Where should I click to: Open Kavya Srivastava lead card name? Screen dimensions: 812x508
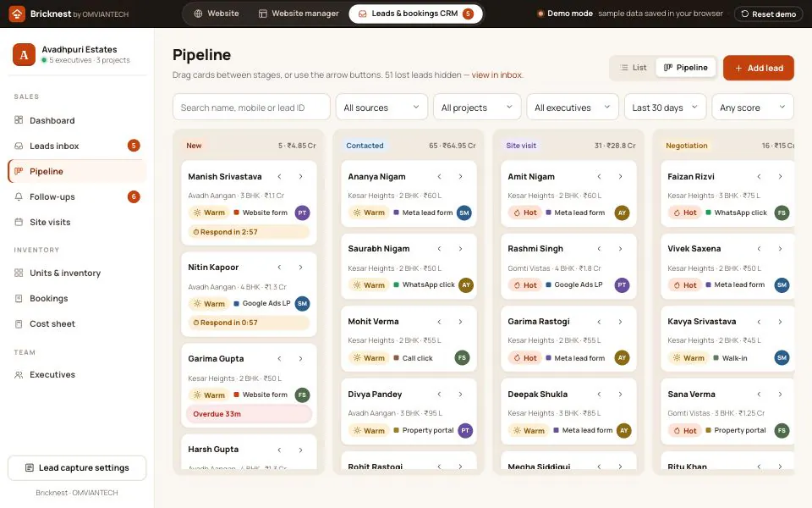[x=702, y=322]
